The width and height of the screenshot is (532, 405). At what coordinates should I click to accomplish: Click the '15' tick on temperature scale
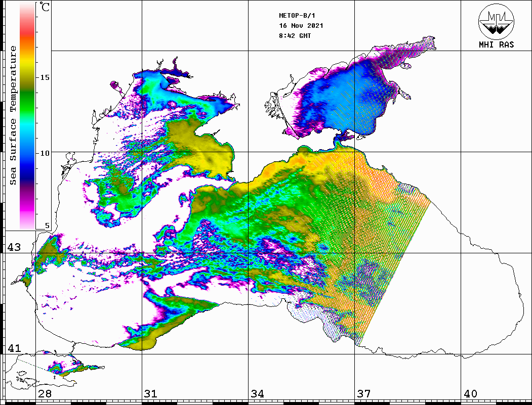45,77
